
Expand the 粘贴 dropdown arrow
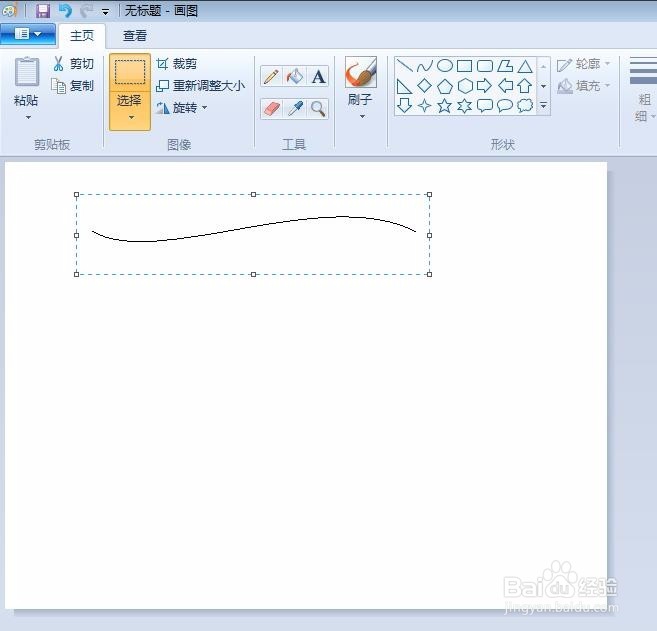[28, 118]
